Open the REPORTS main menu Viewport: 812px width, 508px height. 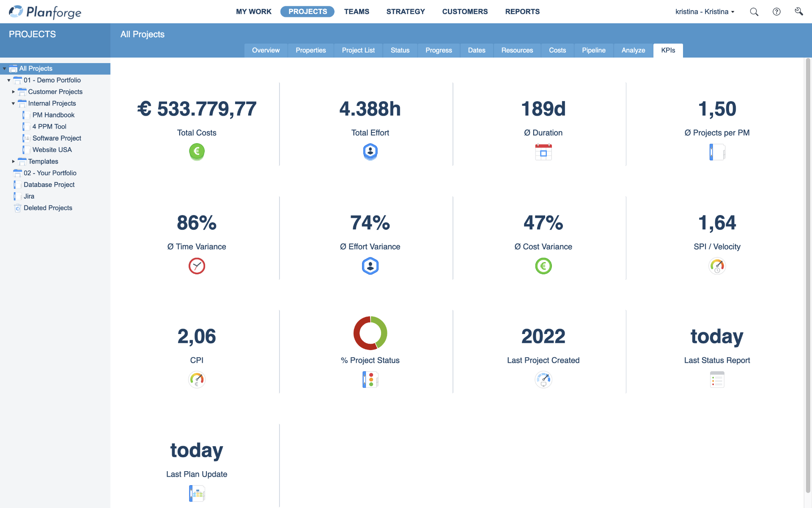pos(522,12)
